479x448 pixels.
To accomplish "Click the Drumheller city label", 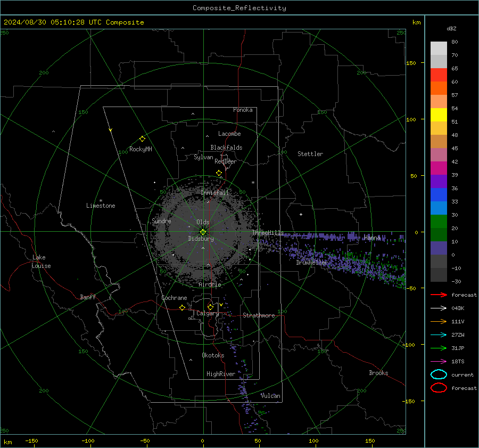I will pyautogui.click(x=311, y=263).
